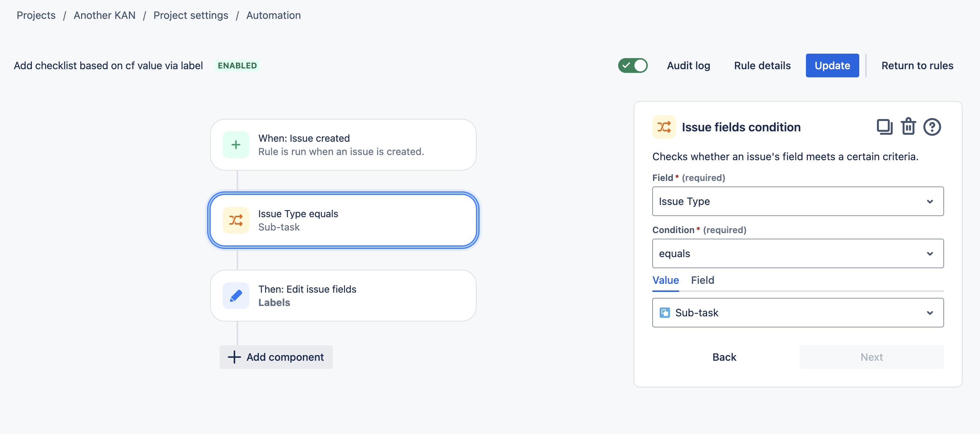Screen dimensions: 980x434
Task: Select the Then: Edit issue fields step
Action: [343, 296]
